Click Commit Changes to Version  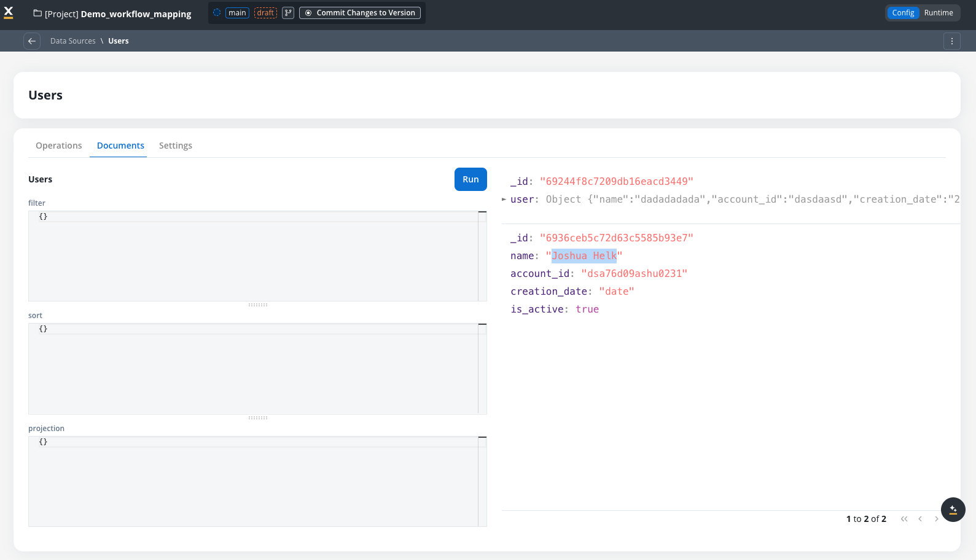360,13
